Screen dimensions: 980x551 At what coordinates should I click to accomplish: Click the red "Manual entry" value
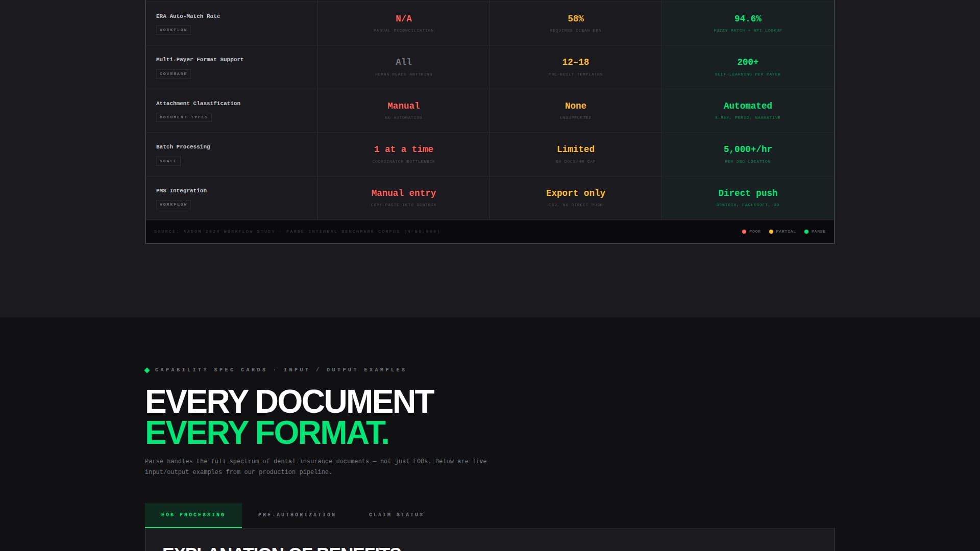point(404,193)
